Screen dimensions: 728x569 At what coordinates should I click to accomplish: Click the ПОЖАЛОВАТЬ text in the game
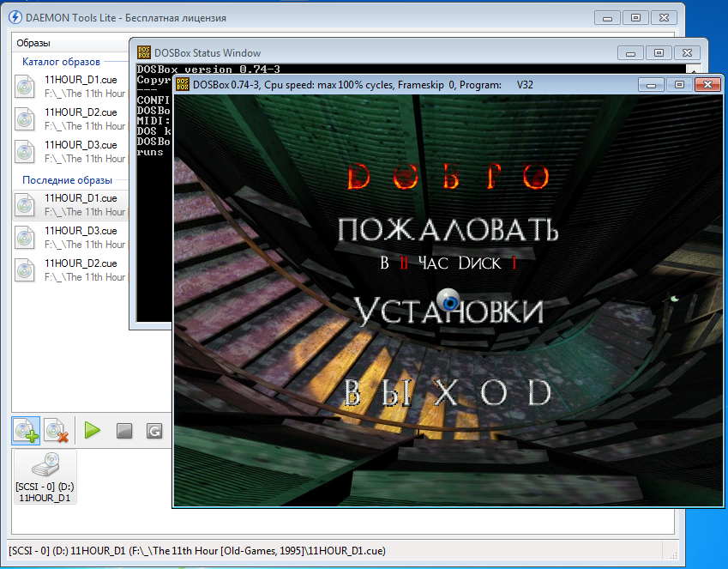click(448, 230)
